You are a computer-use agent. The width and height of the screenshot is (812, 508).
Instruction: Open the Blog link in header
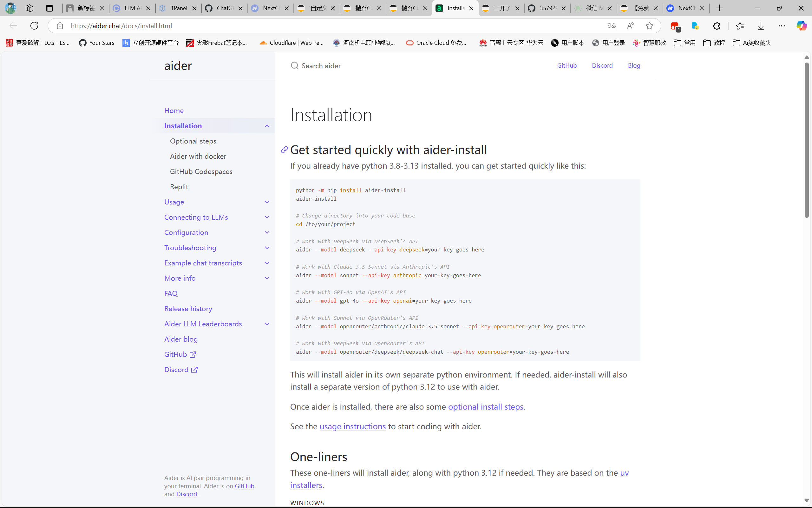point(634,65)
